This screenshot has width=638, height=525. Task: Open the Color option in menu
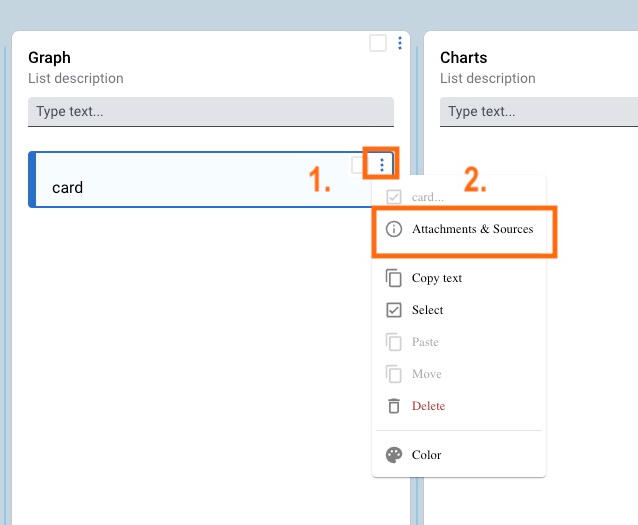pos(426,455)
